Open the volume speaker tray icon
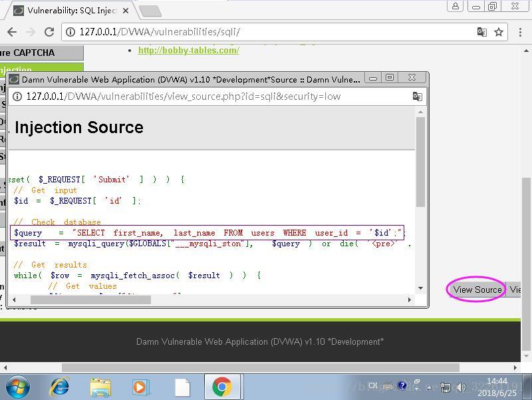This screenshot has height=400, width=532. (x=461, y=387)
